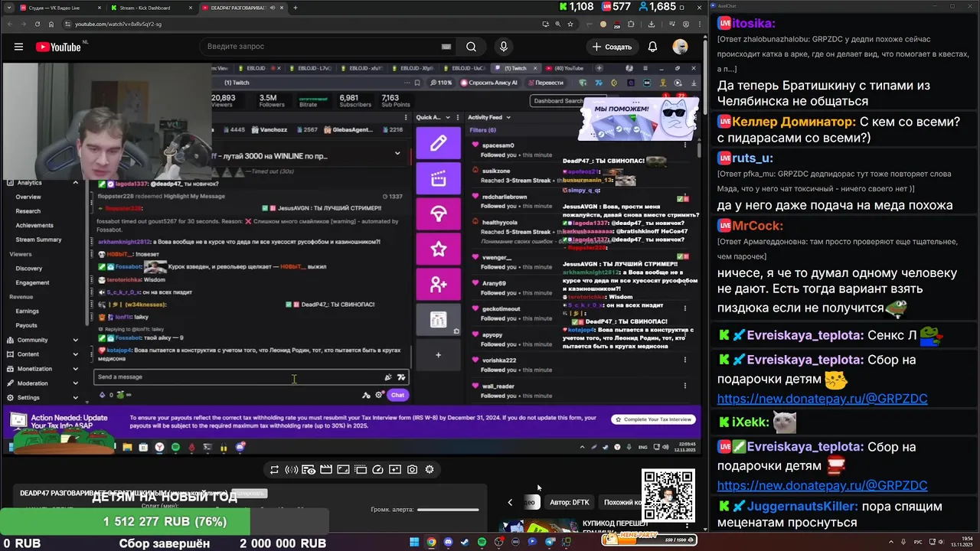The height and width of the screenshot is (551, 980).
Task: Go back with the browser back arrow
Action: coord(11,24)
